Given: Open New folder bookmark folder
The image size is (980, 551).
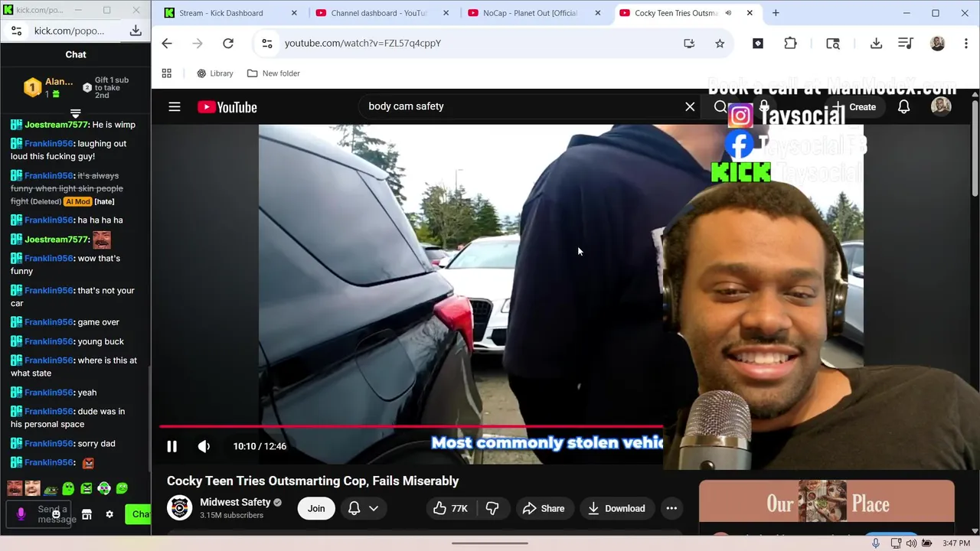Looking at the screenshot, I should point(273,73).
